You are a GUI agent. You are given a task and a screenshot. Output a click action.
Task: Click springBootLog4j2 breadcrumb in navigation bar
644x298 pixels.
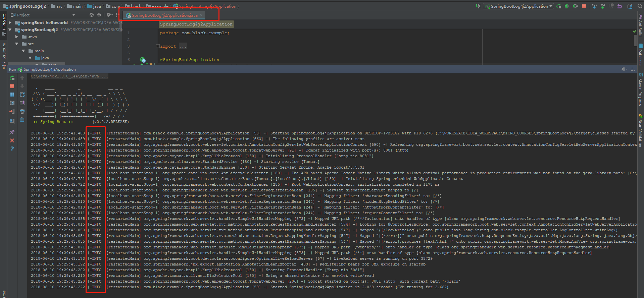25,6
